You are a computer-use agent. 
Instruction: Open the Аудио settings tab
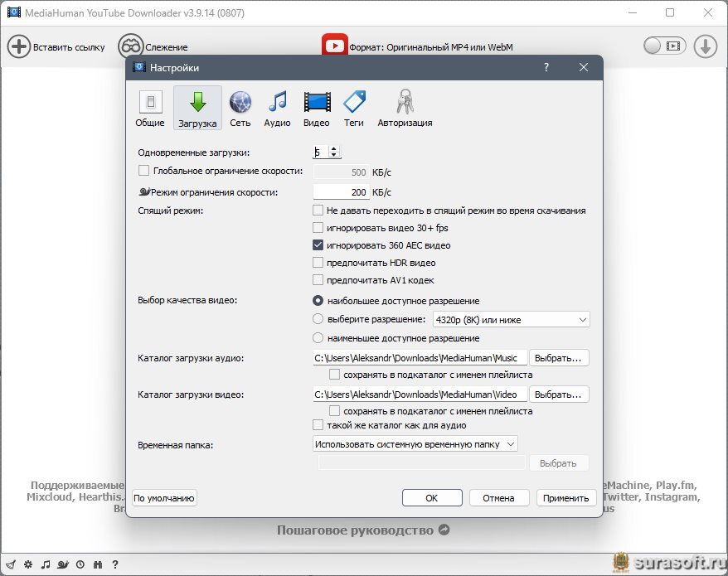tap(277, 108)
